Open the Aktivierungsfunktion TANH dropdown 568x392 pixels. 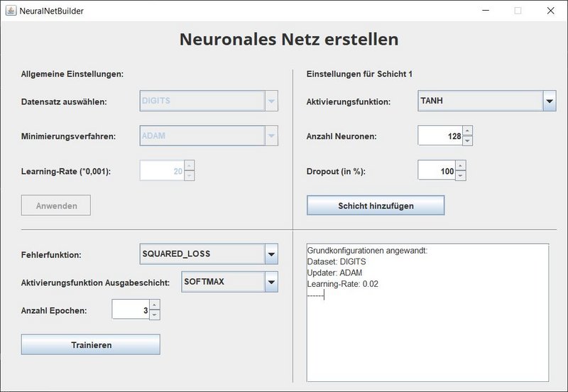pos(549,102)
